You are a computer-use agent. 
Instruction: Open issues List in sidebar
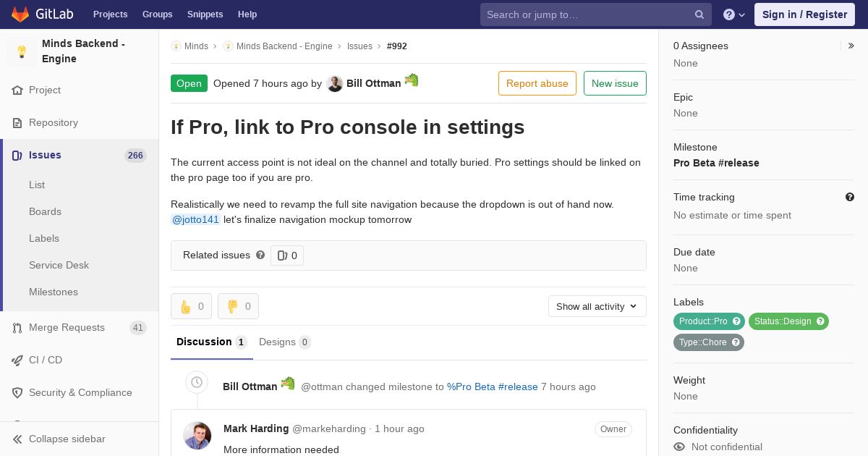click(37, 185)
